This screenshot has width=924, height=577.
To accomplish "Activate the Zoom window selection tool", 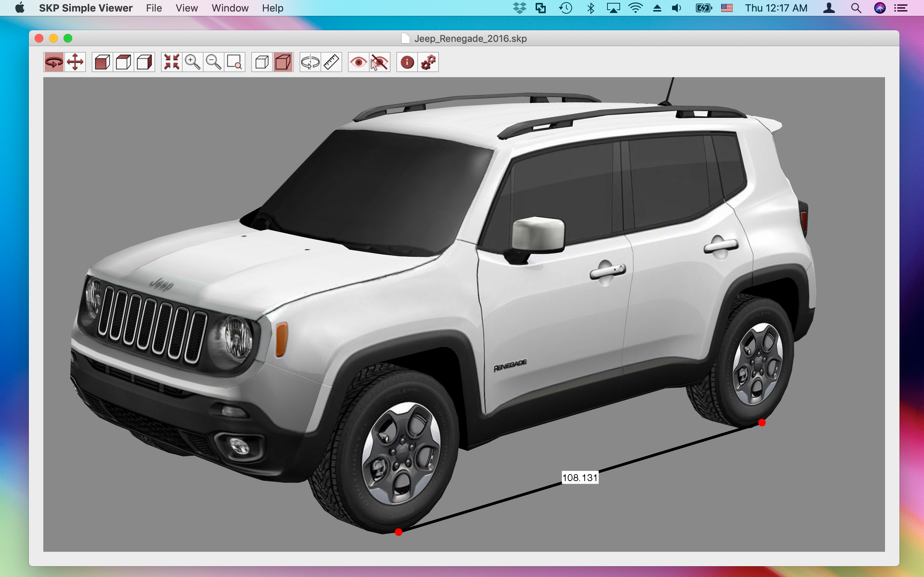I will point(234,62).
